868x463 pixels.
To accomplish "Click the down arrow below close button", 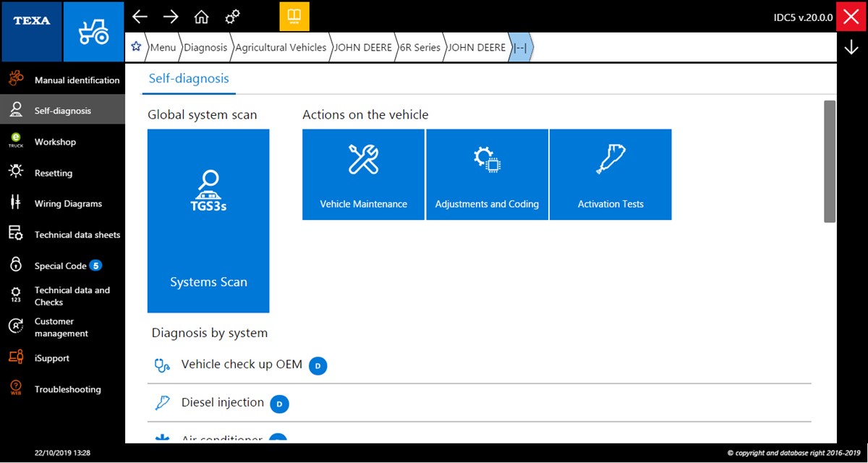I will (851, 48).
